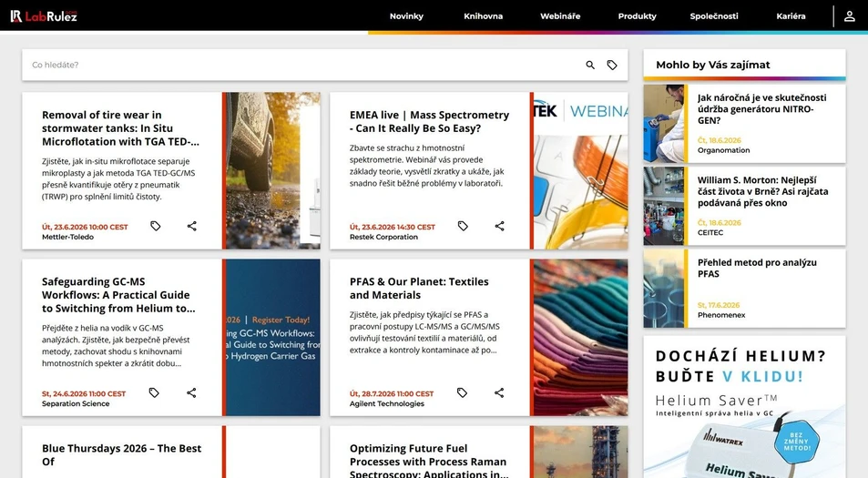Click tag icon on Mettler-Toledo webinar card
This screenshot has height=478, width=868.
point(156,226)
